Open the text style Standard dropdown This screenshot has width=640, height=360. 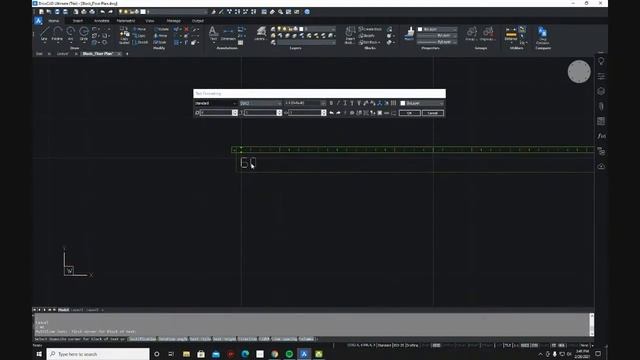tap(216, 103)
